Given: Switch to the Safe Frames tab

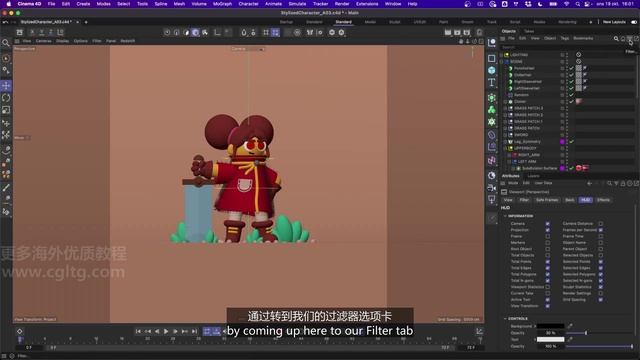Looking at the screenshot, I should tap(547, 200).
